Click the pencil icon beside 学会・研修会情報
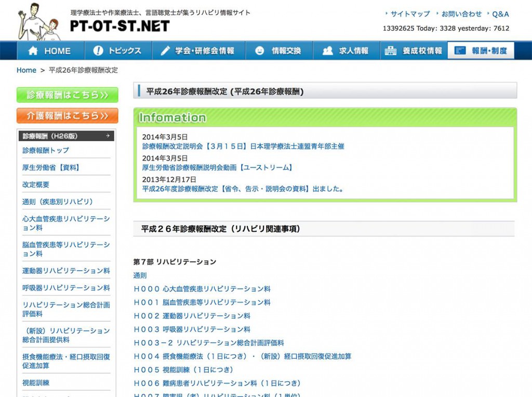 pos(165,51)
